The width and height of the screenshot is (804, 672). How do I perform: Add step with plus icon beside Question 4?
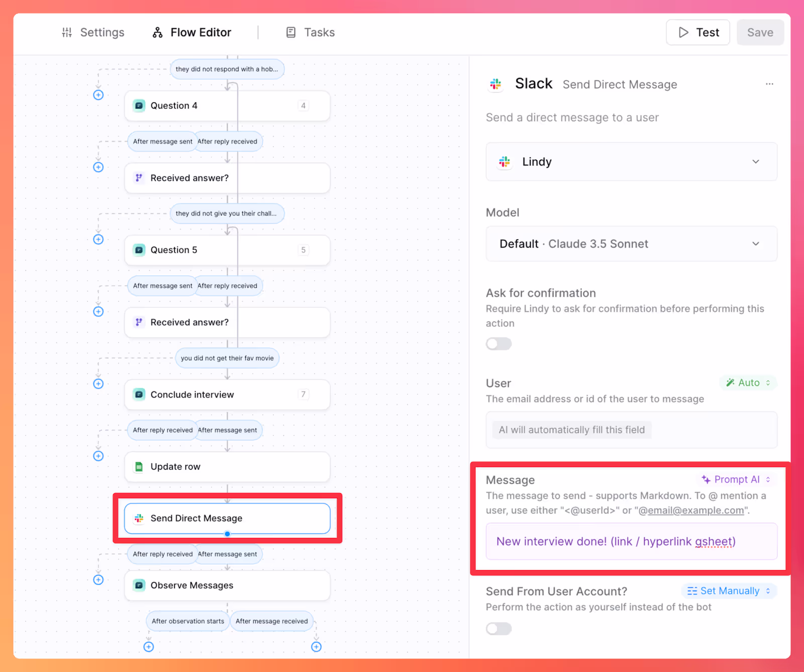point(98,95)
